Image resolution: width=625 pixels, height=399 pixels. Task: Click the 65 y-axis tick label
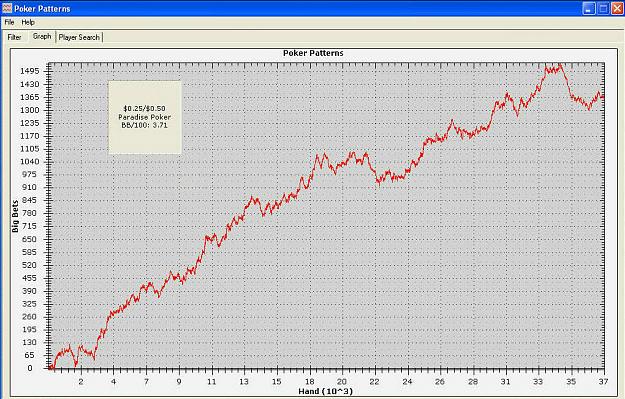click(x=29, y=355)
